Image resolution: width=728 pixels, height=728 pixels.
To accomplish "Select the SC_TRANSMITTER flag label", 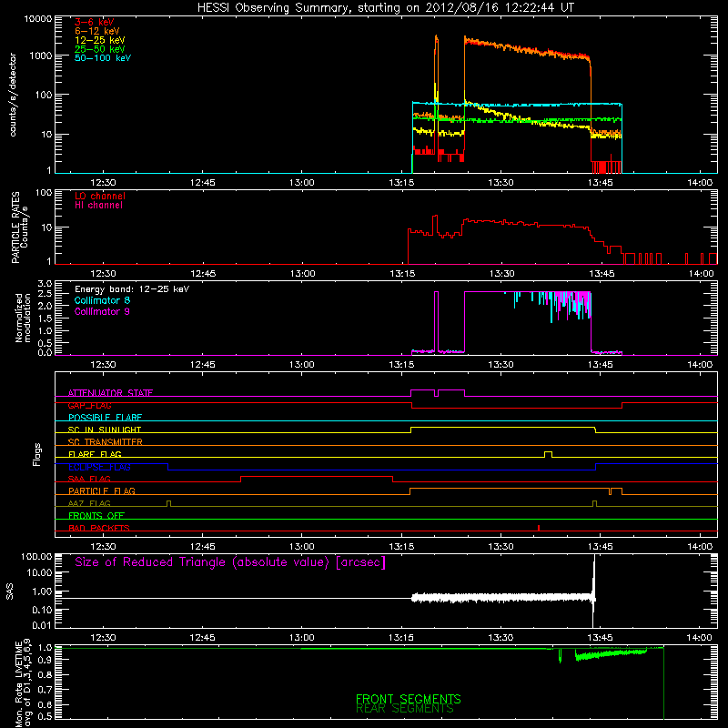I will [x=106, y=442].
